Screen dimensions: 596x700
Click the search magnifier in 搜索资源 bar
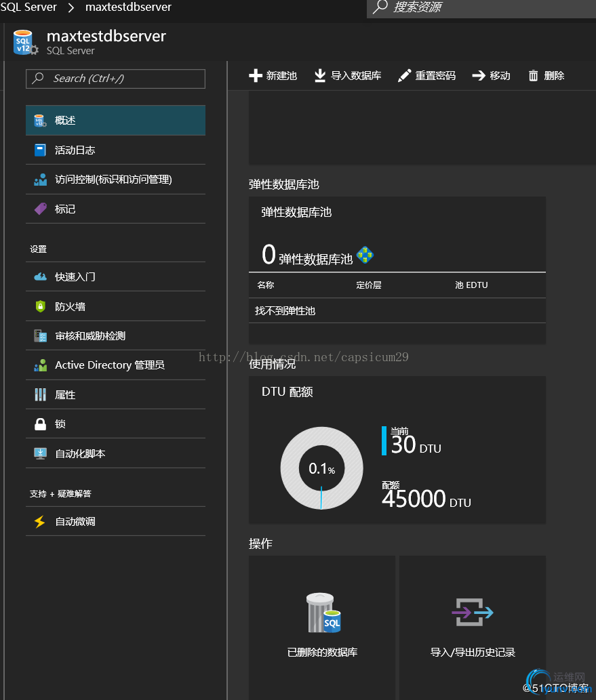(380, 7)
